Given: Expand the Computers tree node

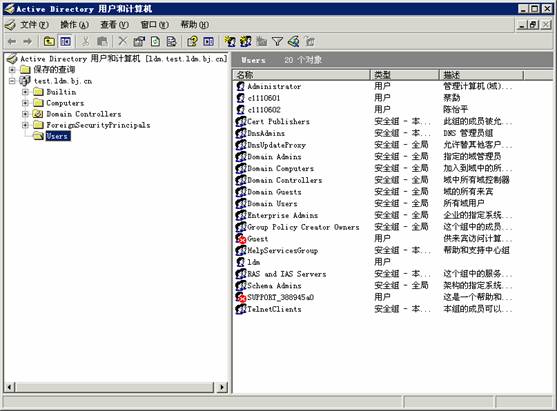Looking at the screenshot, I should (x=25, y=103).
